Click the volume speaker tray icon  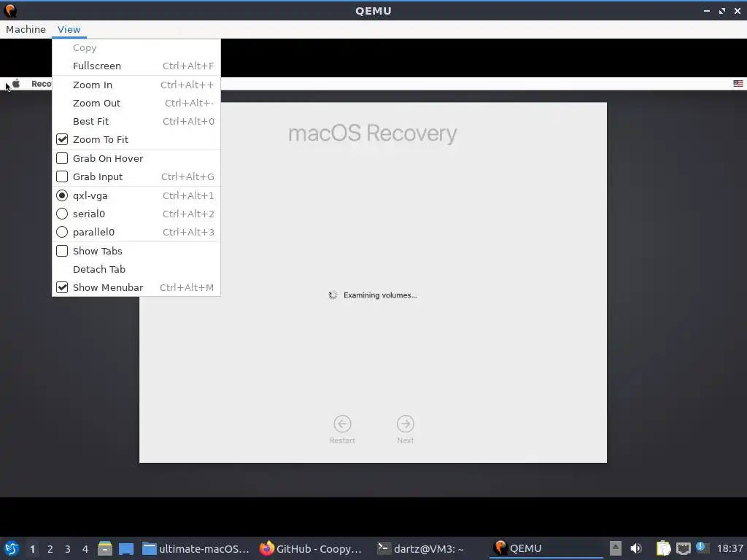635,548
